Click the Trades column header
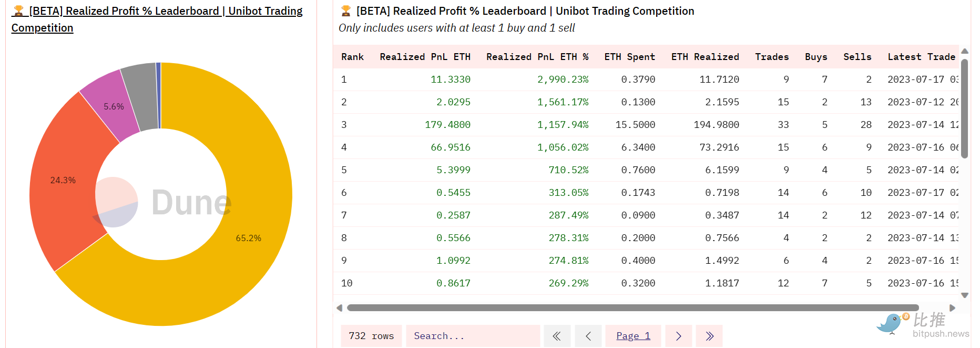This screenshot has height=348, width=980. (771, 57)
